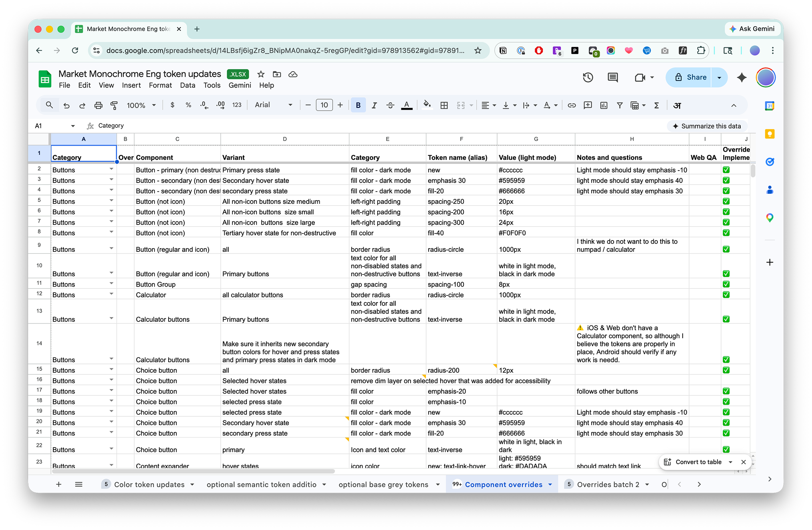
Task: Expand the Category filter in column A header
Action: coord(112,169)
